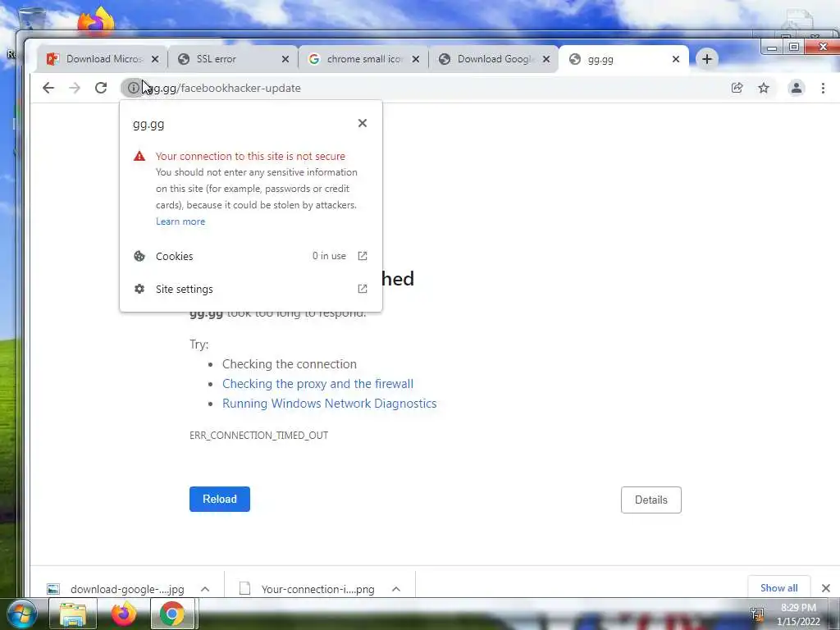The height and width of the screenshot is (630, 840).
Task: Click the forward navigation arrow
Action: coord(75,88)
